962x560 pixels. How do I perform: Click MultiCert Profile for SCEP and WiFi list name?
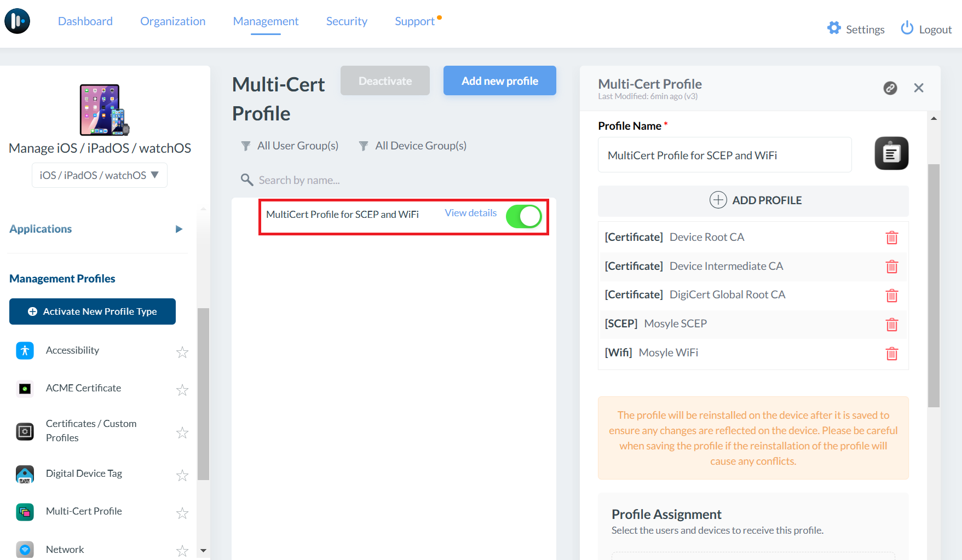tap(342, 215)
